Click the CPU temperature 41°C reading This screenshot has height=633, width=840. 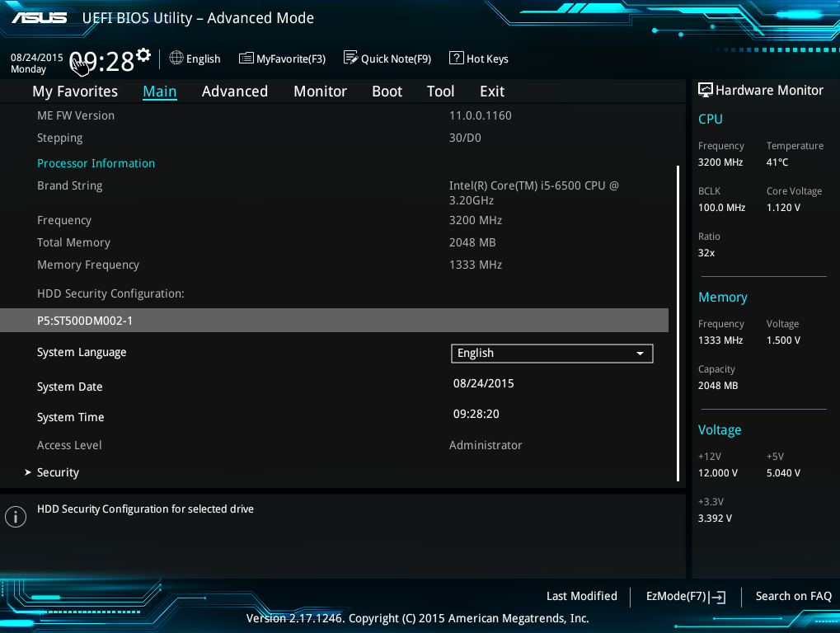click(777, 162)
